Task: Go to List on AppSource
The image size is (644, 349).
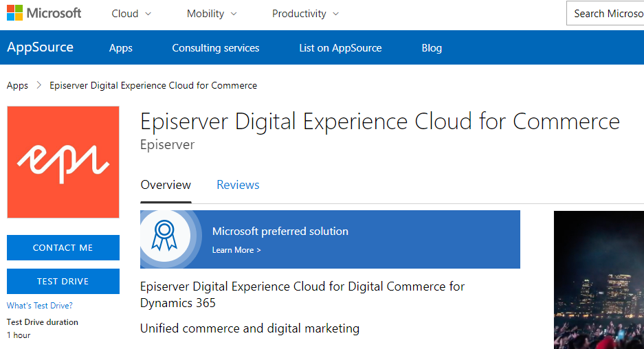Action: (x=340, y=48)
